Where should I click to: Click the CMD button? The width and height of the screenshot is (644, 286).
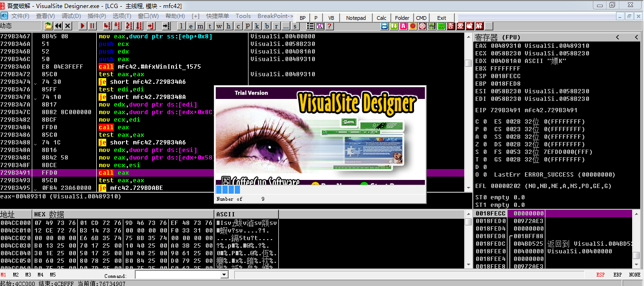click(421, 18)
